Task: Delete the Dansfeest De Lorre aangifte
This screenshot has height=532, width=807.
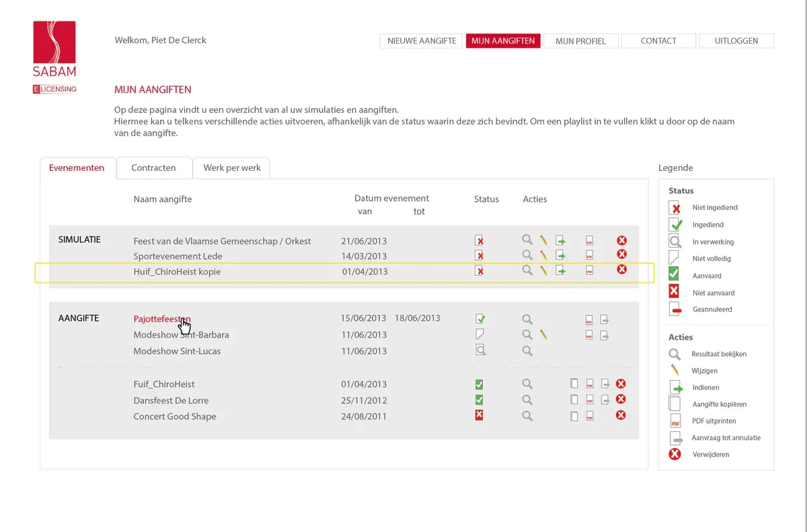Action: (x=621, y=399)
